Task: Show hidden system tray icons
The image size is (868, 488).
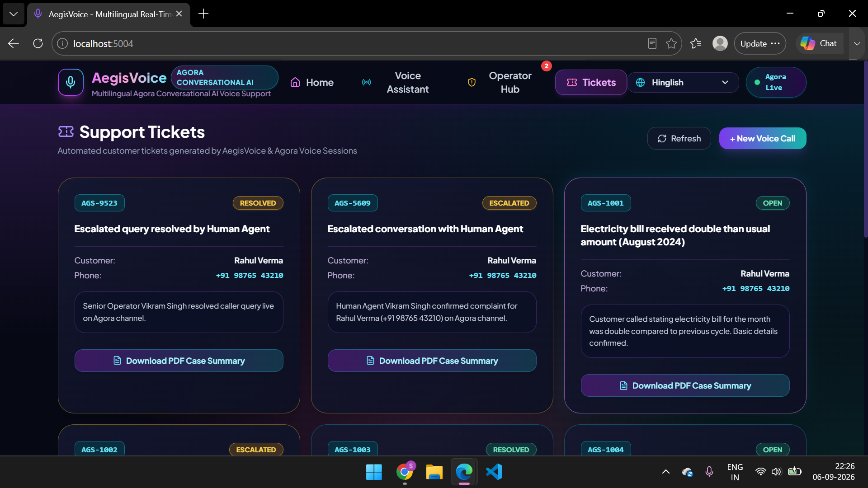Action: [x=665, y=472]
